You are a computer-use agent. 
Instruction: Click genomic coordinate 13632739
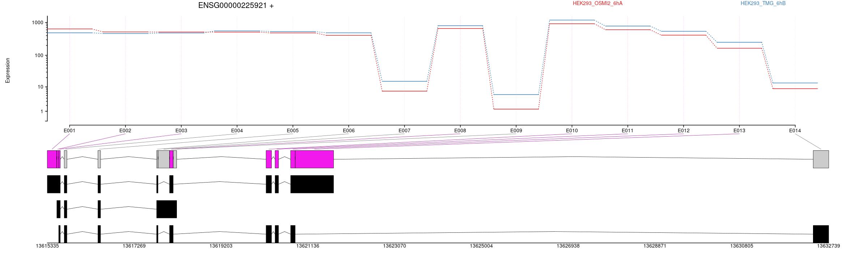829,246
